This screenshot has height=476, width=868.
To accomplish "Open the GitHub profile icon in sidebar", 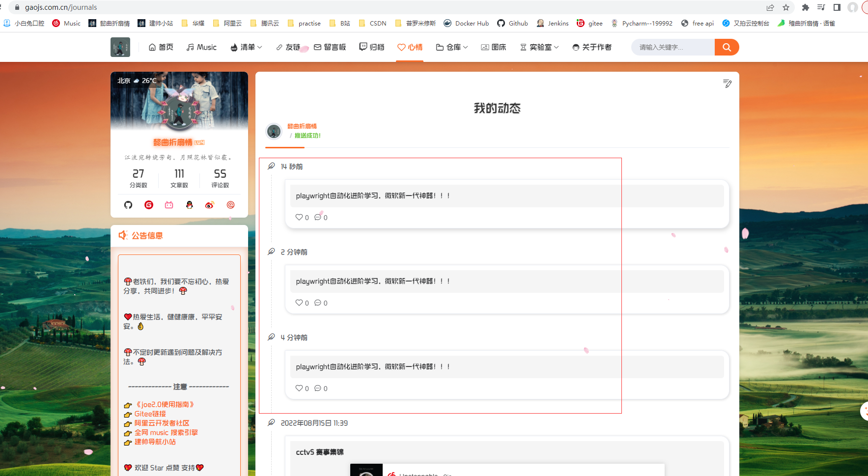I will coord(128,205).
